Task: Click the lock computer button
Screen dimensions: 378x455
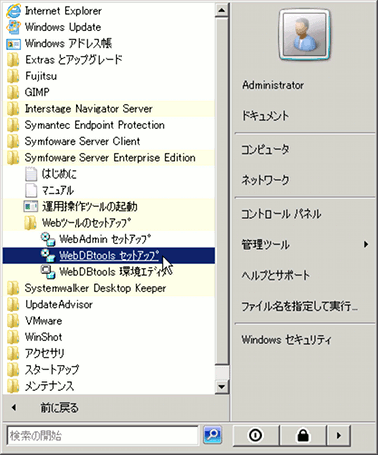Action: point(302,435)
